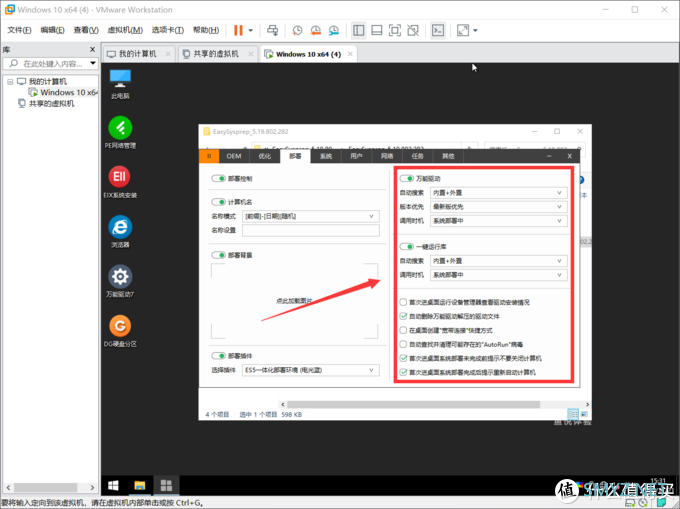The height and width of the screenshot is (509, 680).
Task: Click the EasySysprep taskbar icon in guest
Action: click(166, 485)
